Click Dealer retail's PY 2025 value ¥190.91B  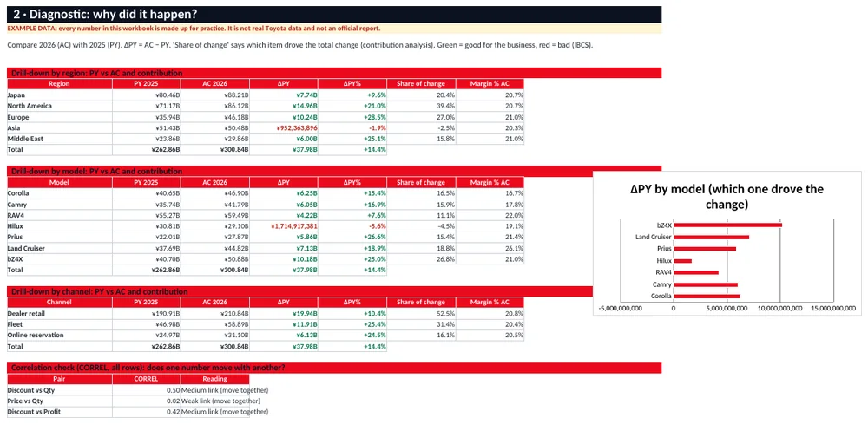click(147, 313)
